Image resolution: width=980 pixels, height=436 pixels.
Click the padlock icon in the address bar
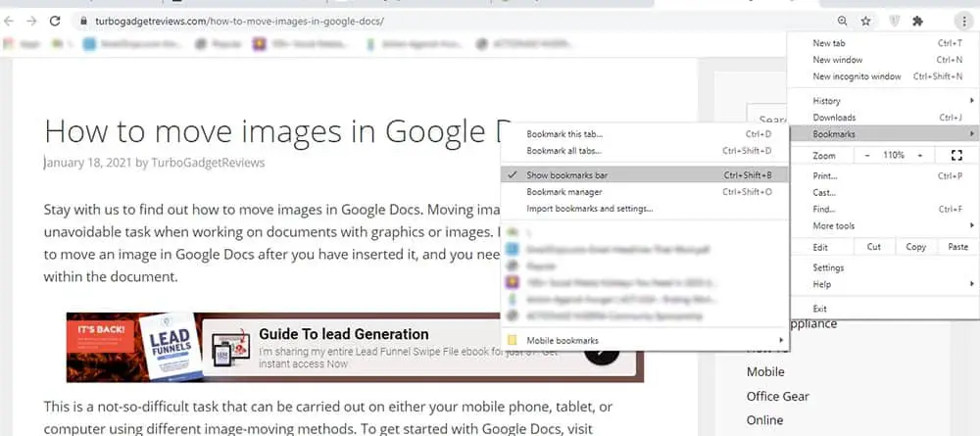click(x=83, y=22)
